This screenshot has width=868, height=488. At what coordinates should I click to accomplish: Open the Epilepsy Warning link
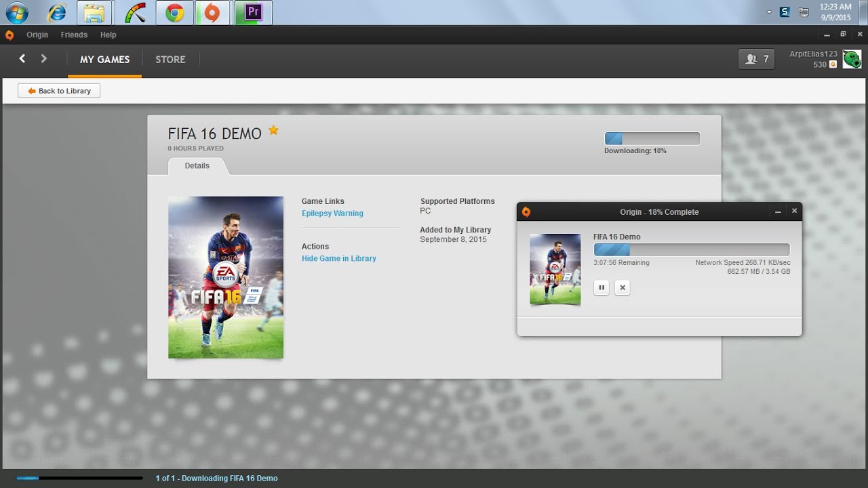332,213
